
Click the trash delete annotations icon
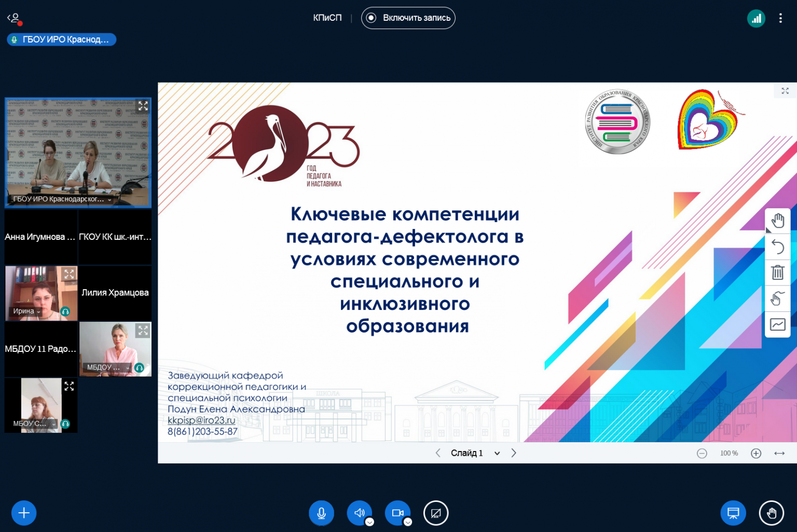point(777,272)
